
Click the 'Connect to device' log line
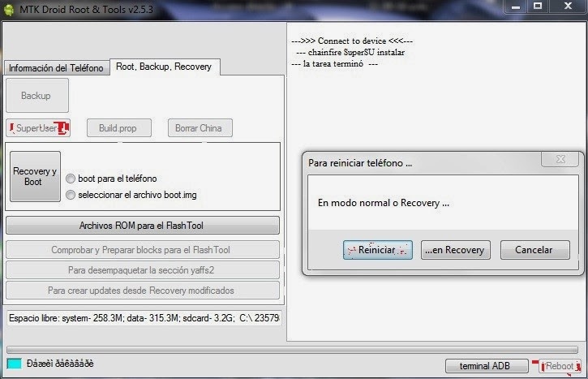pos(352,41)
